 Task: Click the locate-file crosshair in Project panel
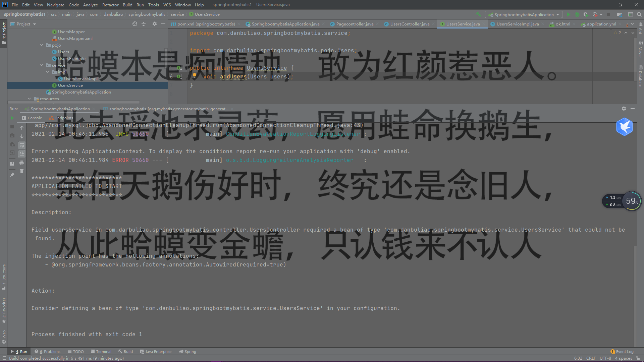click(135, 24)
